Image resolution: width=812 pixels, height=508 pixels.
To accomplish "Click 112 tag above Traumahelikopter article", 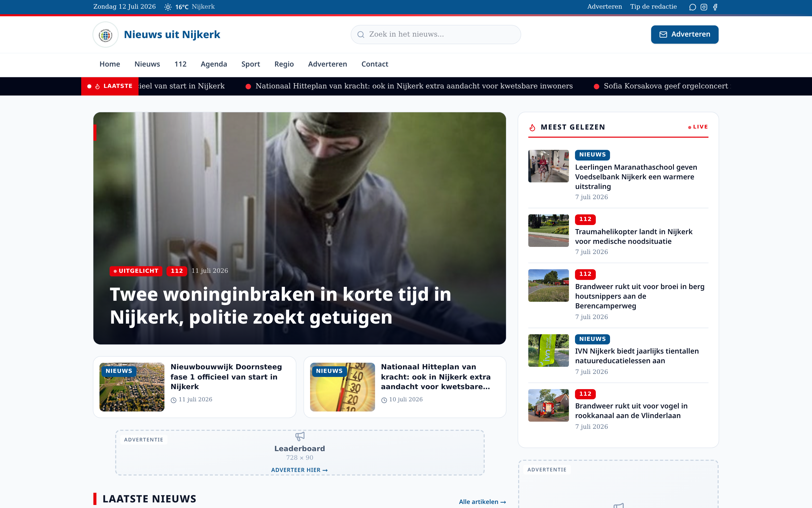I will coord(585,219).
